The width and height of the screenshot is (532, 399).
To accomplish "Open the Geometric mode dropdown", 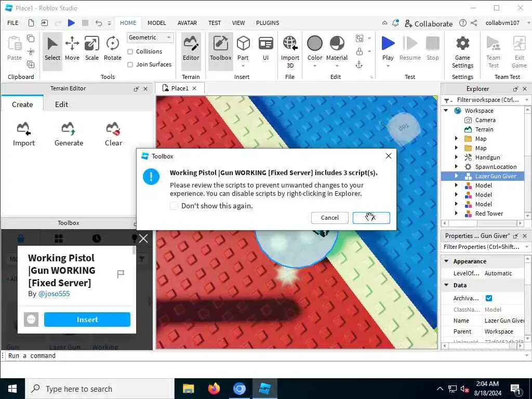I will tap(150, 37).
